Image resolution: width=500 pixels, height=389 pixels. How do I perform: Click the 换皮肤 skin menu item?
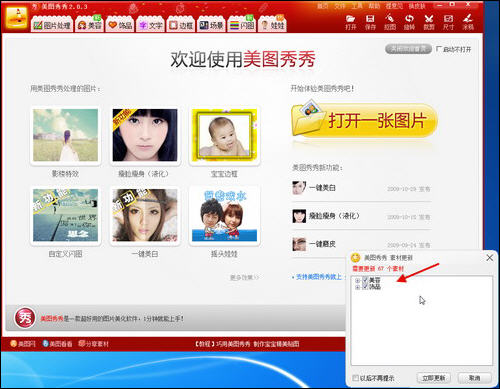(417, 6)
